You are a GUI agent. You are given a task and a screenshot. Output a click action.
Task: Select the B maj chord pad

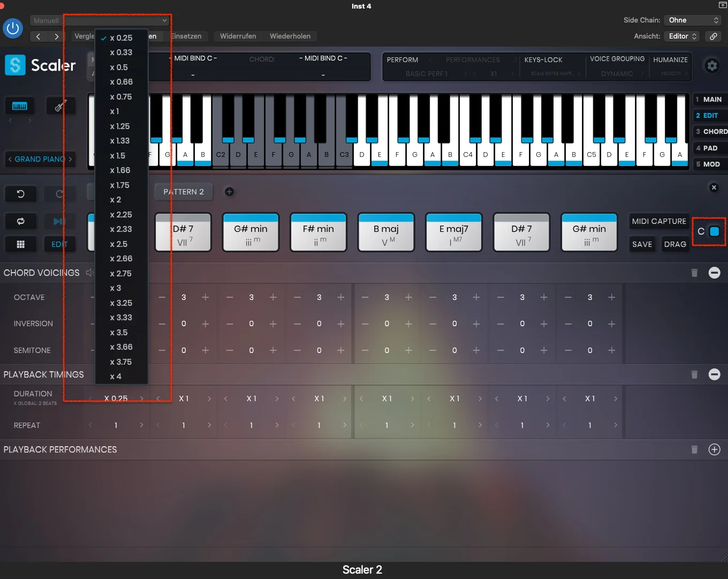(386, 232)
